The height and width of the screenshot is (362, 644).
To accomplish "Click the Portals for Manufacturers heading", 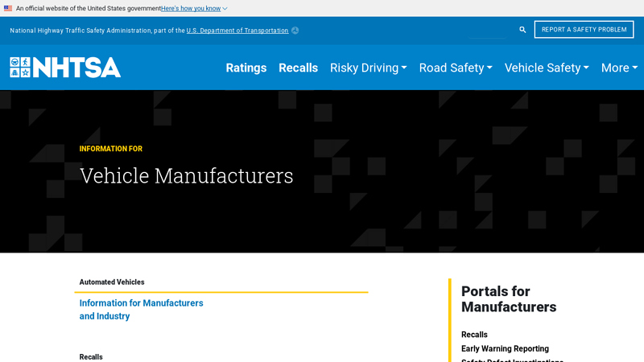I will [x=509, y=299].
